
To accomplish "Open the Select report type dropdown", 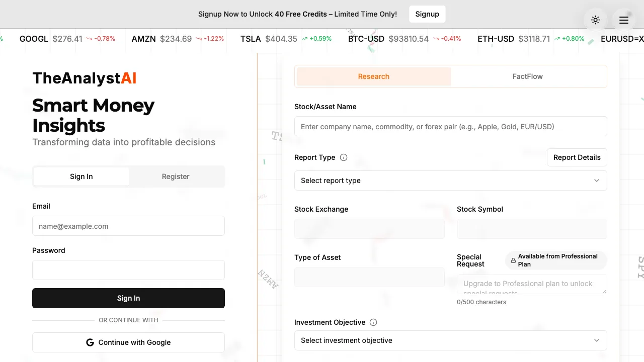I will (x=450, y=180).
